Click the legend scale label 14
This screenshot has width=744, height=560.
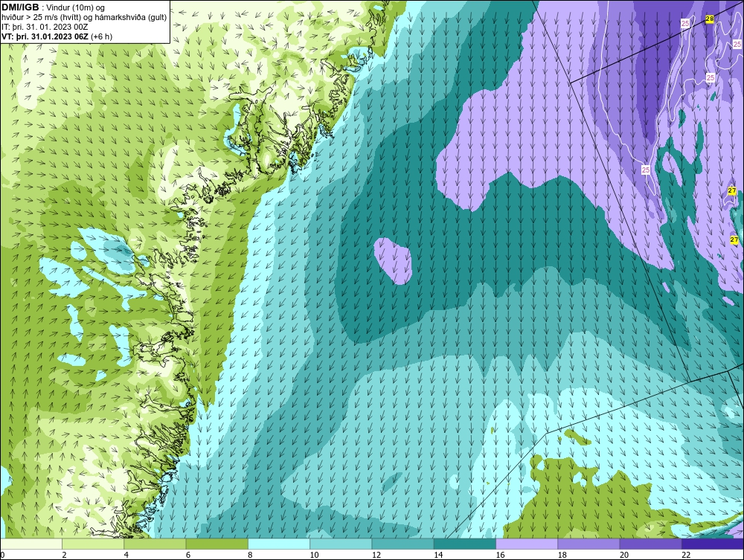(438, 556)
